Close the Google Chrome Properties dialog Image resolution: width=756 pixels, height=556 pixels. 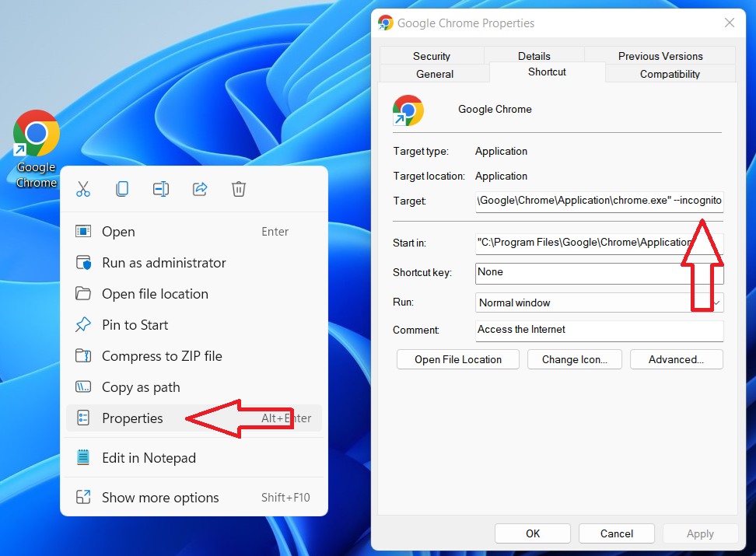point(730,23)
